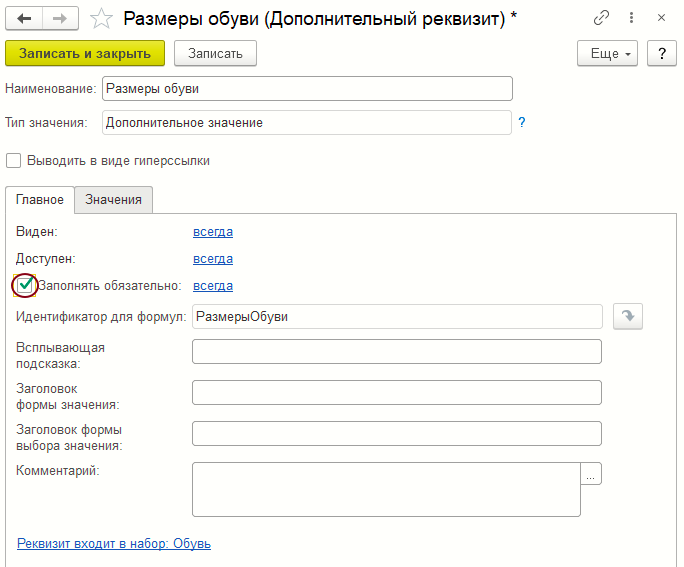Open help with the question mark button

(661, 53)
